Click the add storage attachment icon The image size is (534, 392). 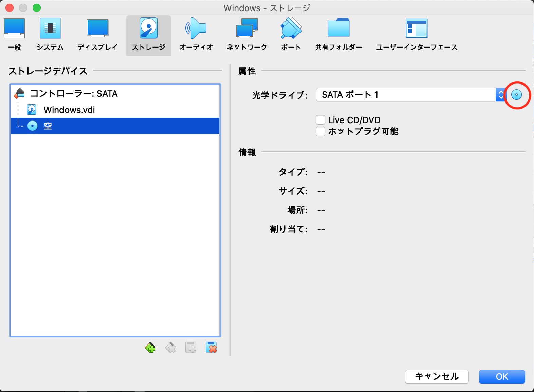[191, 348]
